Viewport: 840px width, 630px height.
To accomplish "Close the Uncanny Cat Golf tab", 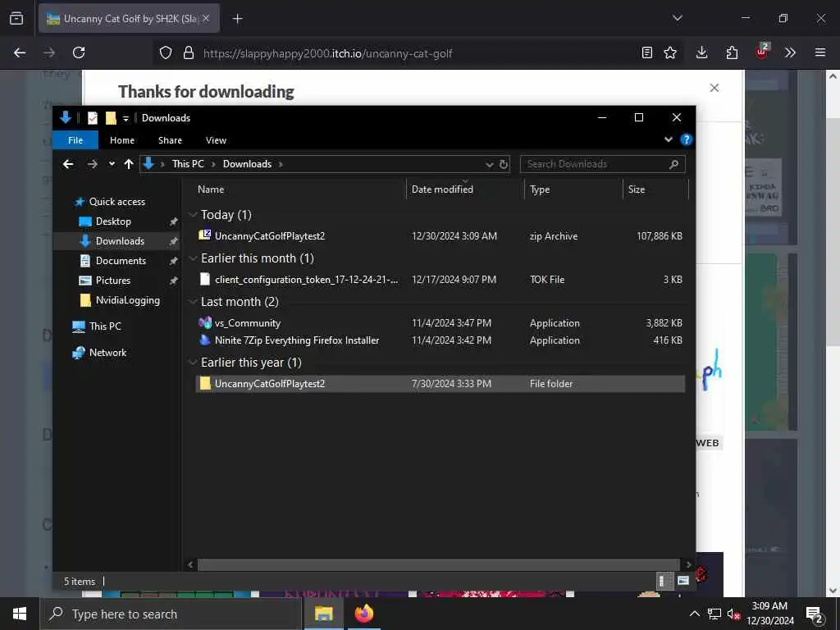I will (206, 18).
